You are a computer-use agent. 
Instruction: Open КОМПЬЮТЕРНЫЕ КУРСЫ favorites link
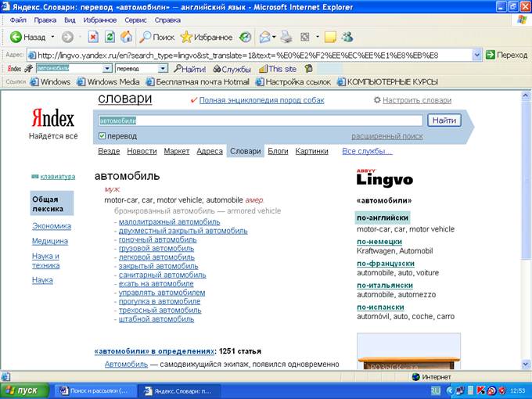click(388, 82)
